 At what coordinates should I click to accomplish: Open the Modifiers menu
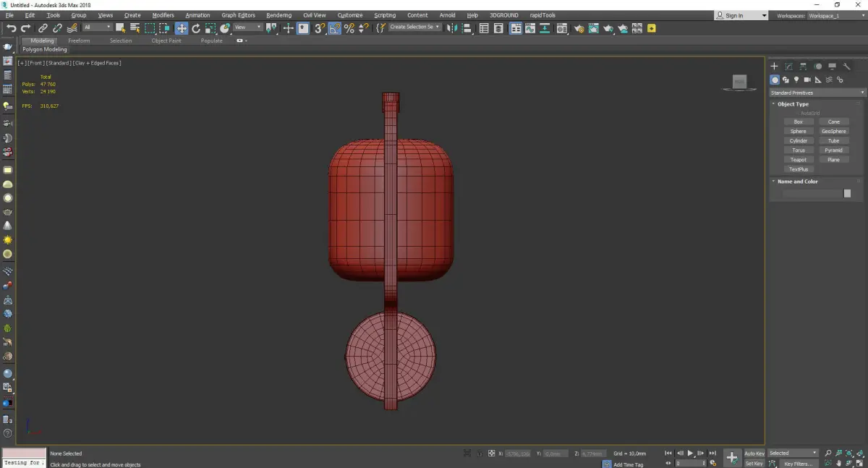(x=163, y=15)
